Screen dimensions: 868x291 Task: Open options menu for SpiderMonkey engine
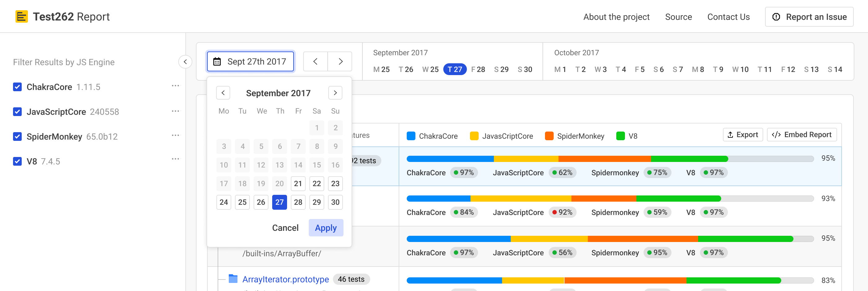pyautogui.click(x=175, y=136)
